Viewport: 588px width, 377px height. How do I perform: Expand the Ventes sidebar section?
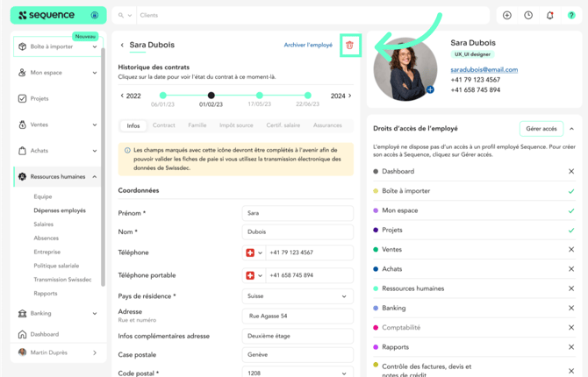95,124
